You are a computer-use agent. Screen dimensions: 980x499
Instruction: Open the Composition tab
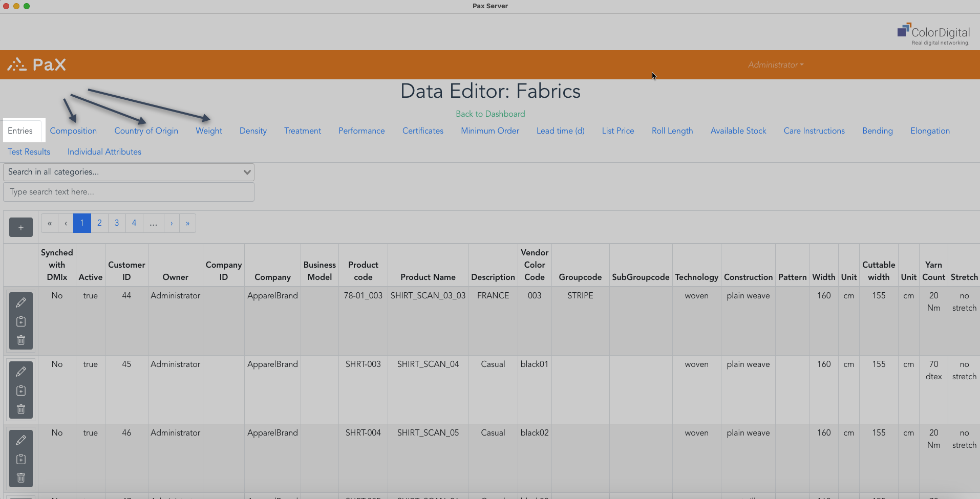click(73, 131)
